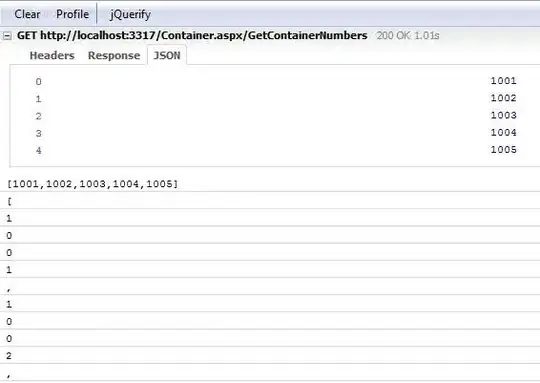This screenshot has height=383, width=540.
Task: Collapse the GET request entry
Action: pyautogui.click(x=7, y=36)
